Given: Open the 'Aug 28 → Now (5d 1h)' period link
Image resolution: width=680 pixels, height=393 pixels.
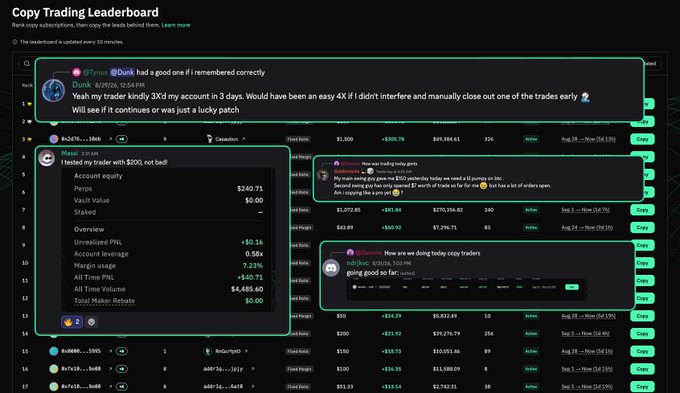Looking at the screenshot, I should pyautogui.click(x=587, y=351).
